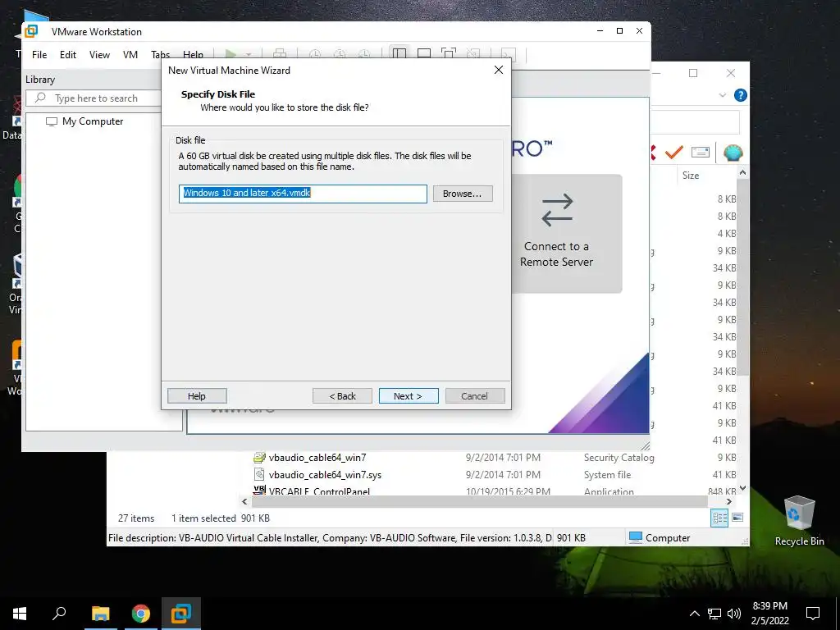The image size is (840, 630).
Task: Click the 1 item selected 901 KB text
Action: click(220, 518)
